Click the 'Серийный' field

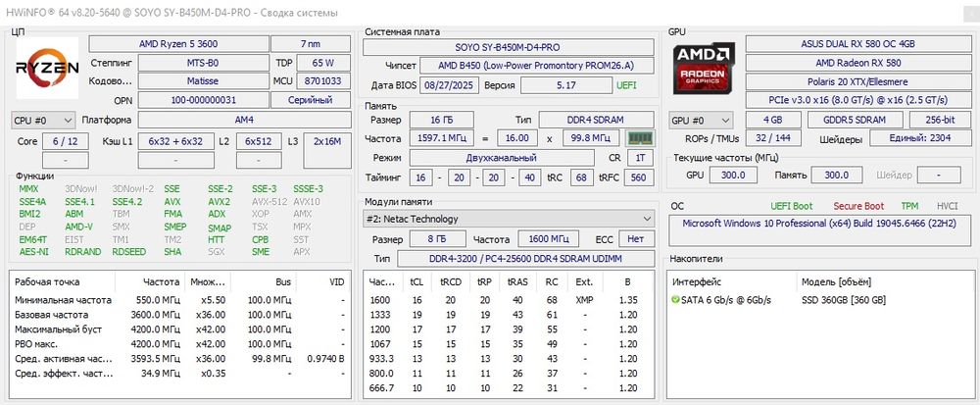[311, 100]
